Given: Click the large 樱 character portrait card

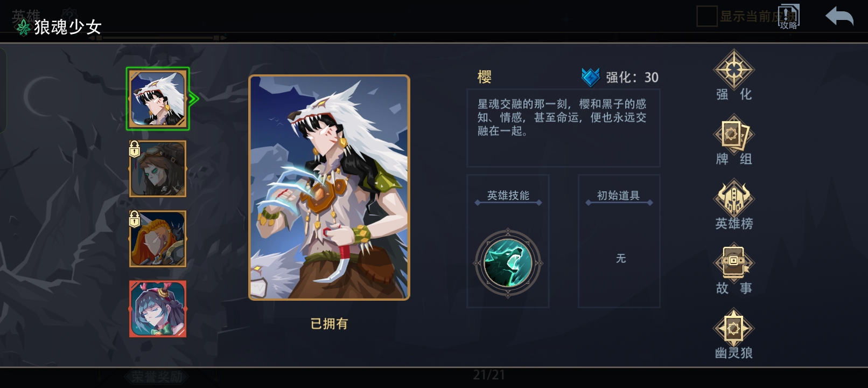Looking at the screenshot, I should point(329,188).
